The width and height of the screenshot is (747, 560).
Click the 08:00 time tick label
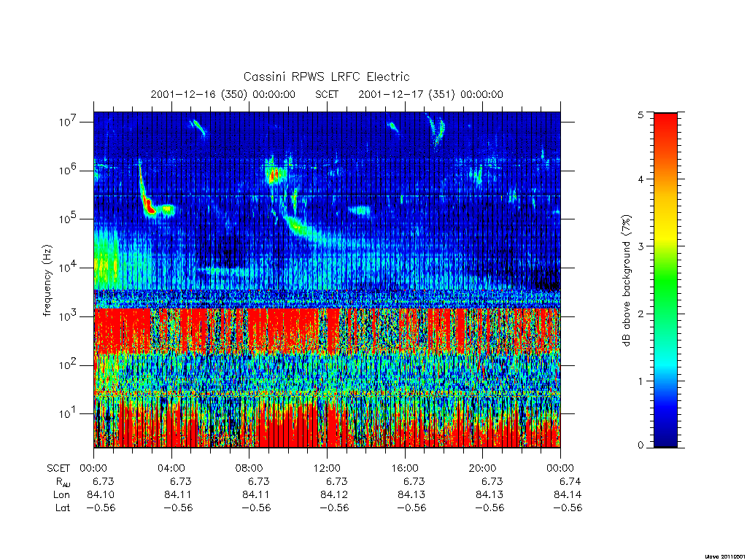[249, 468]
